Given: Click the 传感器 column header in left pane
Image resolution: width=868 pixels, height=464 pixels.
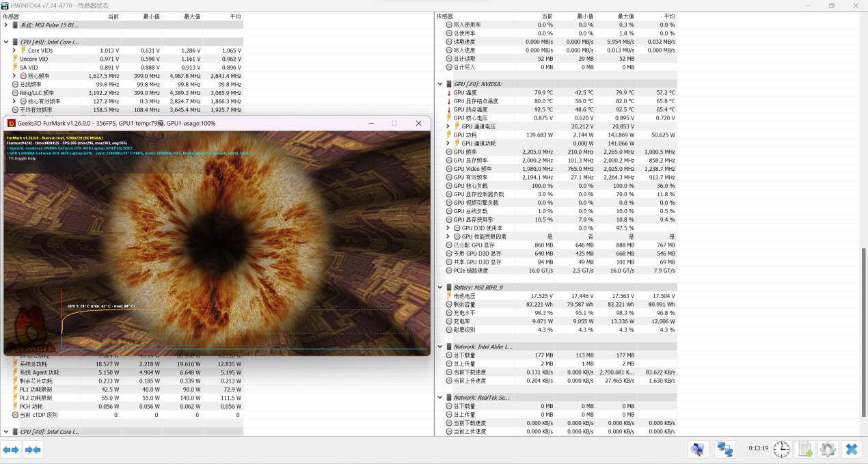Looking at the screenshot, I should [x=40, y=16].
